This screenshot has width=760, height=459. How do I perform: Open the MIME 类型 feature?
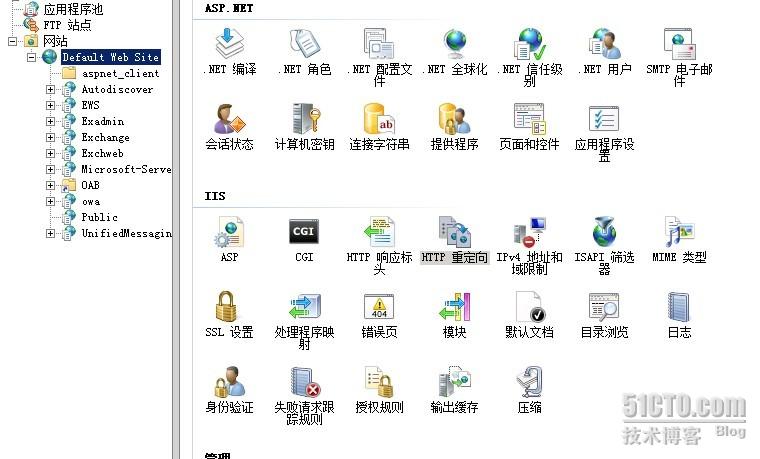tap(680, 239)
